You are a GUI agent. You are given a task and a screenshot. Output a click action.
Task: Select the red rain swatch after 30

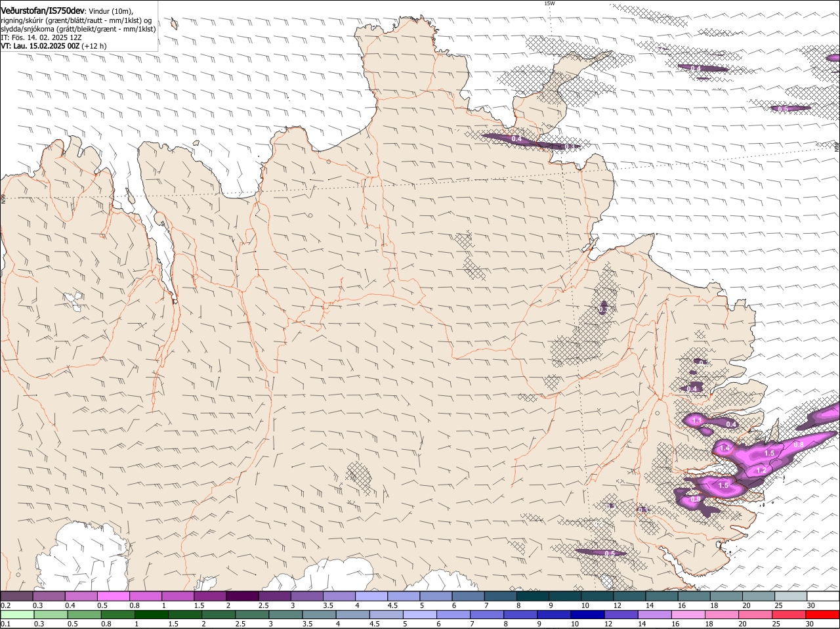822,615
